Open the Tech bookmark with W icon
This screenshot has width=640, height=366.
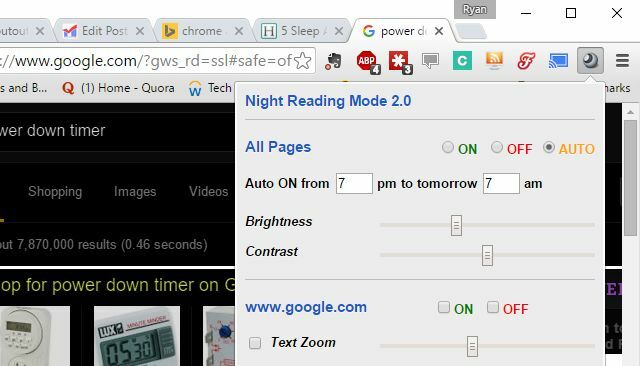(x=210, y=88)
